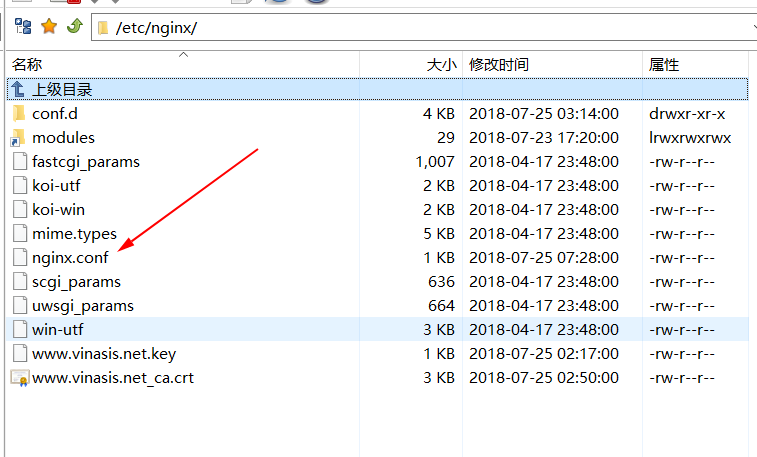Click the conf.d folder icon
The height and width of the screenshot is (457, 757).
pos(19,113)
